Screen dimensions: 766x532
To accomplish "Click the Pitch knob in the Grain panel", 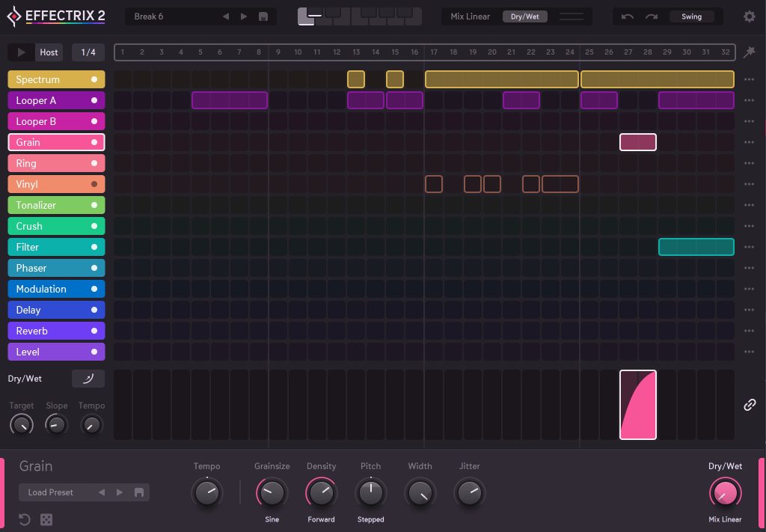I will (370, 492).
